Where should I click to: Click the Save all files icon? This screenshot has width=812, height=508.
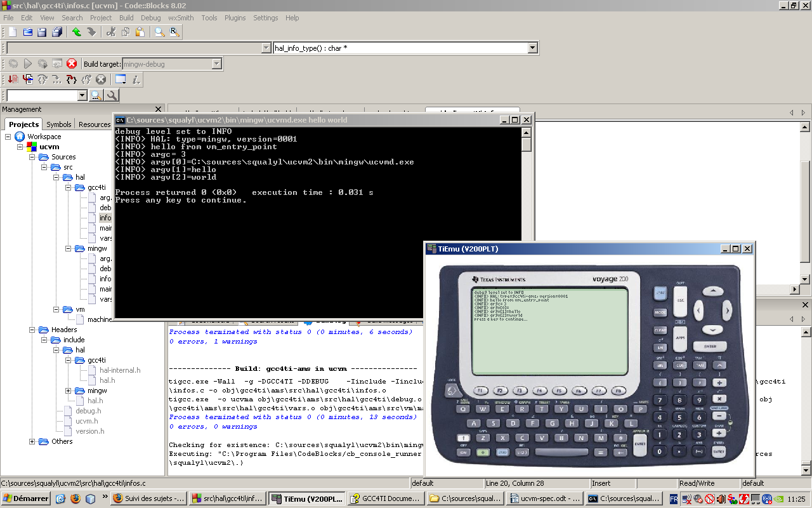58,32
